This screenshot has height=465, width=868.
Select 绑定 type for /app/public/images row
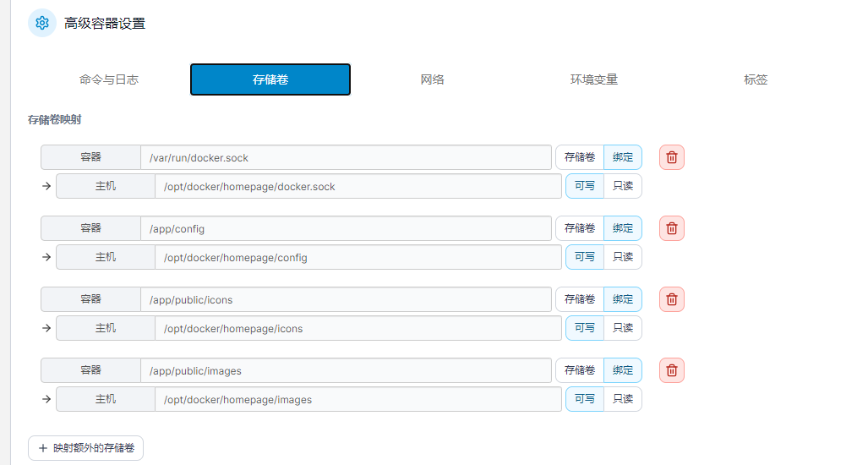[623, 370]
